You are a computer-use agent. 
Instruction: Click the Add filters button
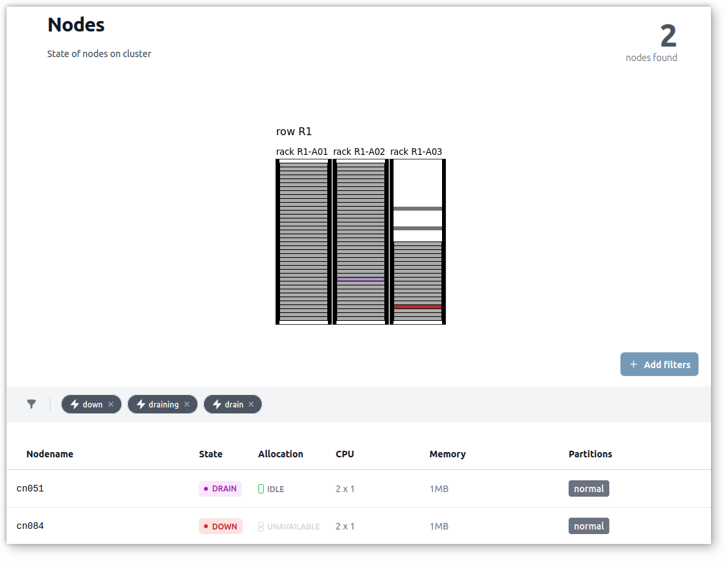(x=659, y=364)
